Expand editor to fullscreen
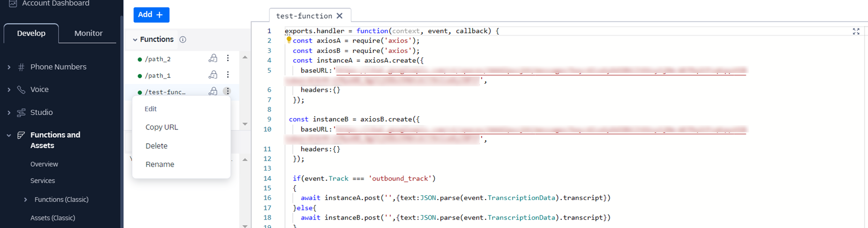The image size is (868, 228). click(856, 31)
